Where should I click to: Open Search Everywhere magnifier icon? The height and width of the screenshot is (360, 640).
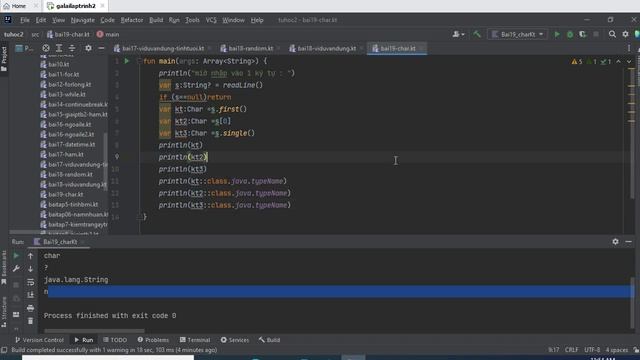(612, 34)
